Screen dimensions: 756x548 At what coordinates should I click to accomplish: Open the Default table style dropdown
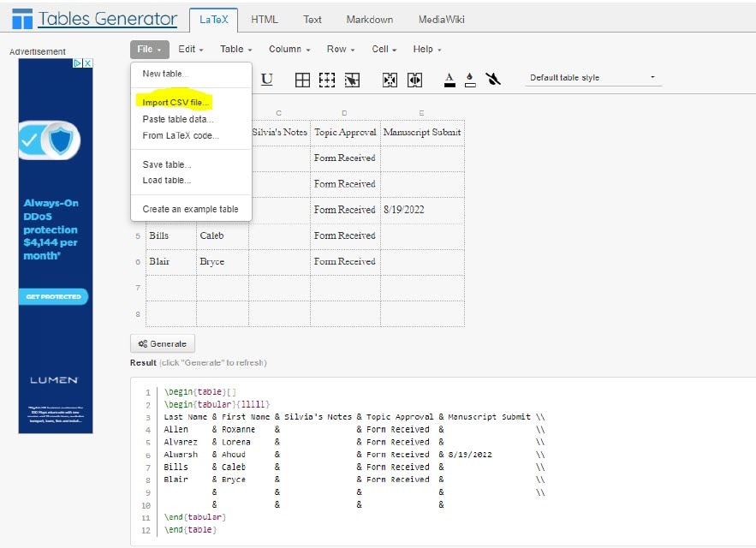point(592,76)
